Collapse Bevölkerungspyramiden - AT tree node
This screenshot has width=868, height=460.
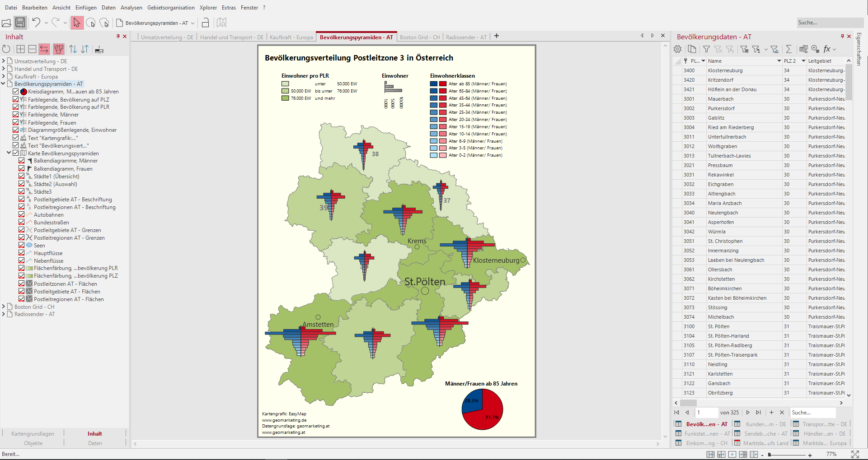coord(4,84)
